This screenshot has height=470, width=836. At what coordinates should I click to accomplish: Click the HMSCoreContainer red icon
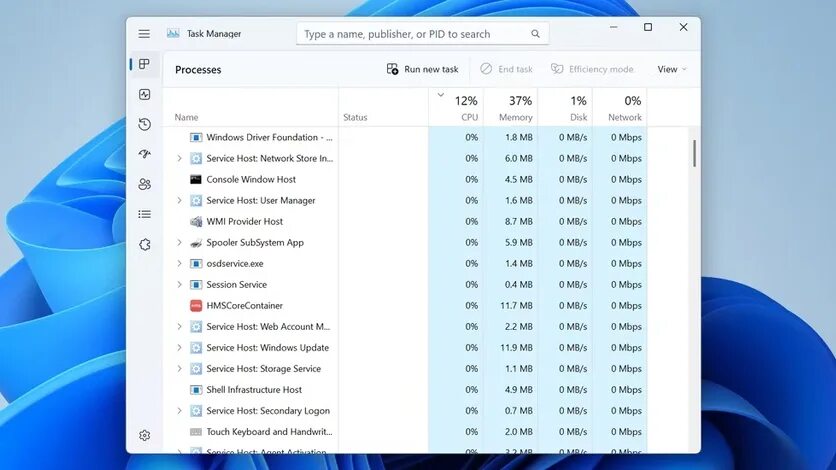[196, 306]
